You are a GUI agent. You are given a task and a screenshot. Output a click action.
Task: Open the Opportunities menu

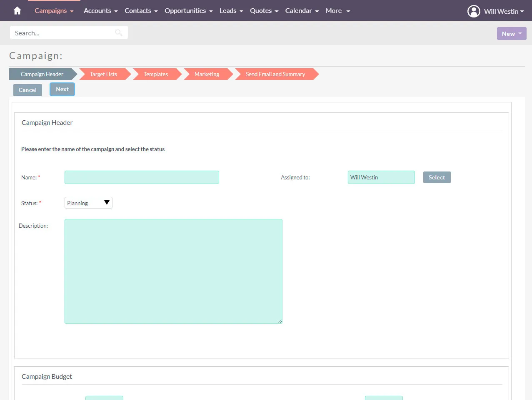(189, 11)
